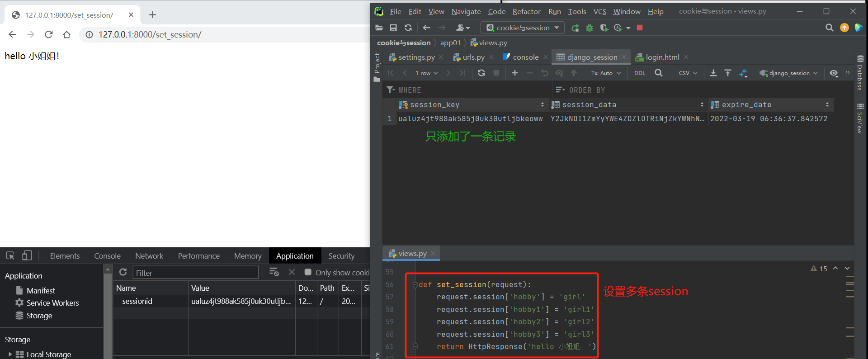This screenshot has height=359, width=868.
Task: Click Reload from disk icon in PyCharm toolbar
Action: click(408, 28)
